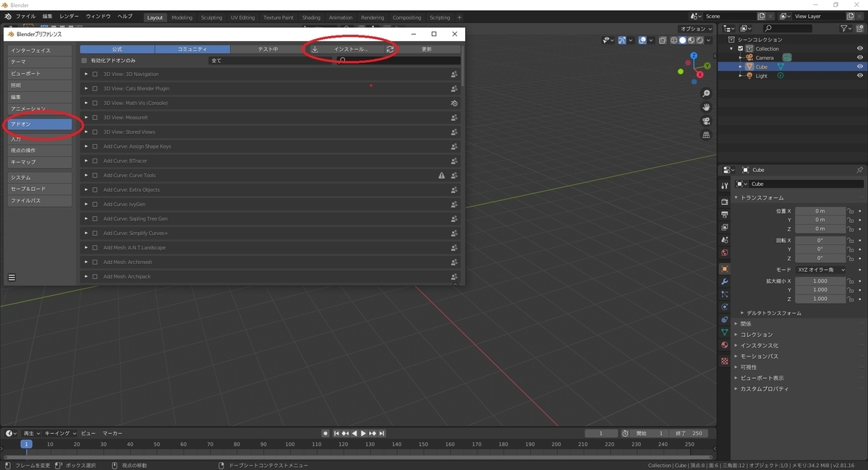Open the Preferences hamburger menu icon
Image resolution: width=868 pixels, height=470 pixels.
click(12, 277)
